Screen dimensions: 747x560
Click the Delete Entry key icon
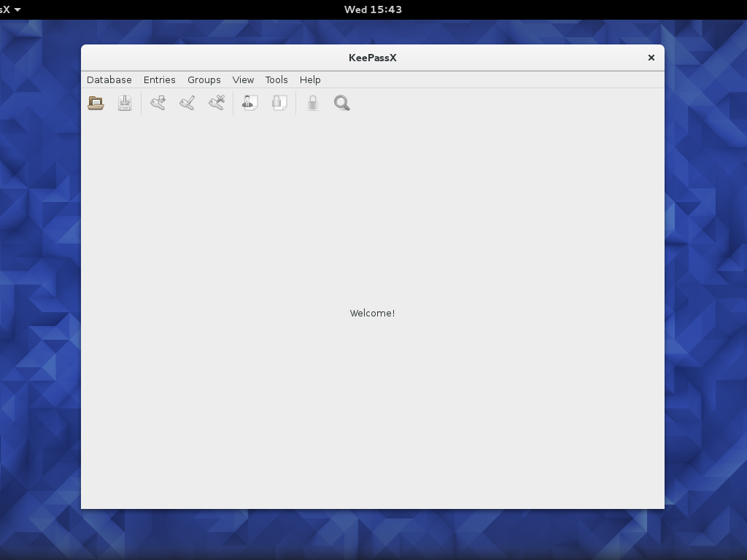pos(217,103)
